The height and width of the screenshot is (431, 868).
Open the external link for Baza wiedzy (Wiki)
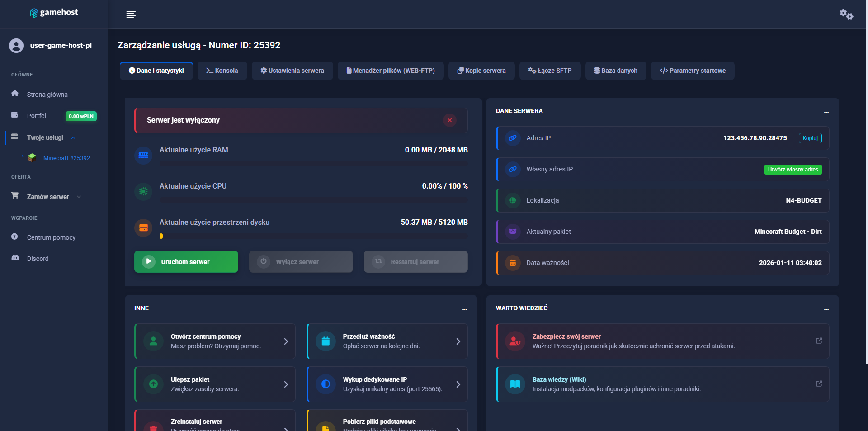819,384
